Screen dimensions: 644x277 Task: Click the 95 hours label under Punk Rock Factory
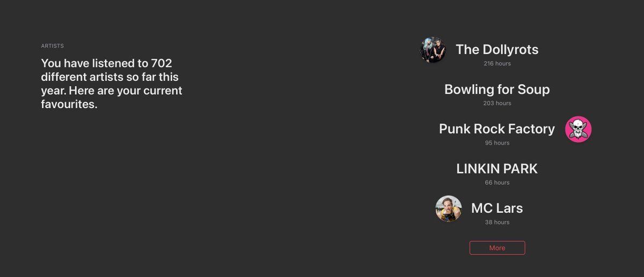tap(497, 143)
